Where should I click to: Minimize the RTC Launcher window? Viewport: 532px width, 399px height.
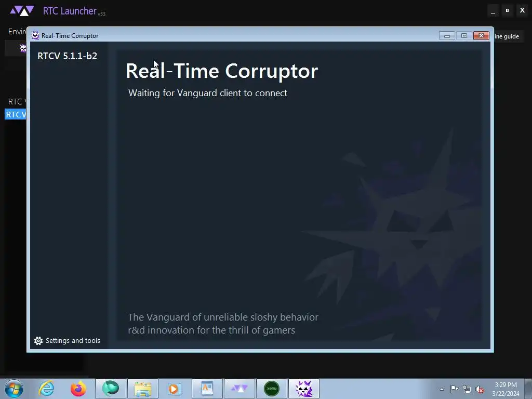493,11
